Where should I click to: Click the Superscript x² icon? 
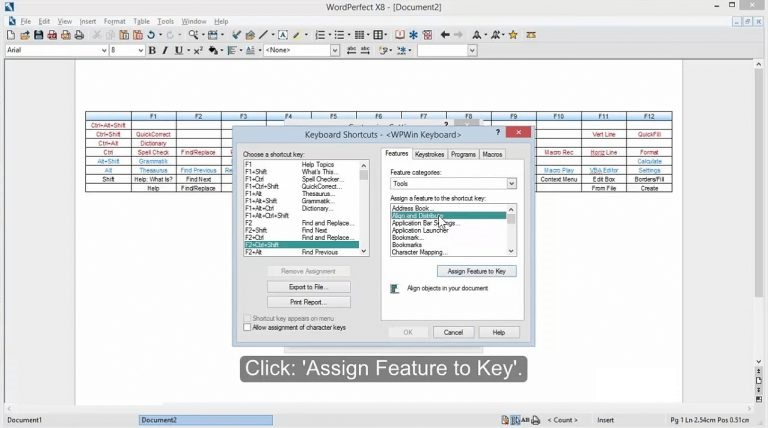tap(198, 50)
